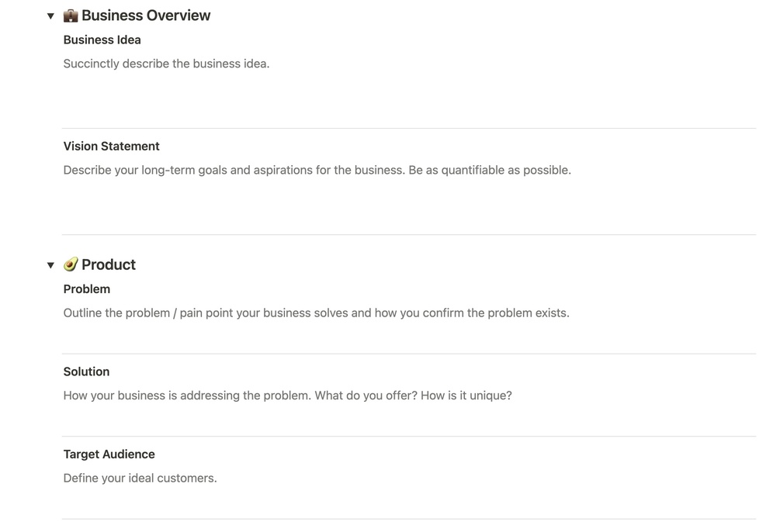
Task: Click 'Succinctly describe the business idea' text
Action: (166, 64)
